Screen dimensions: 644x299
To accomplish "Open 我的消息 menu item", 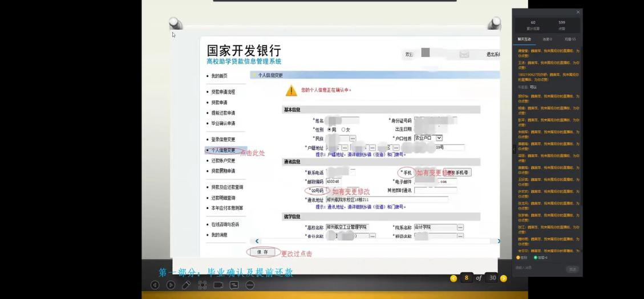I will (219, 235).
